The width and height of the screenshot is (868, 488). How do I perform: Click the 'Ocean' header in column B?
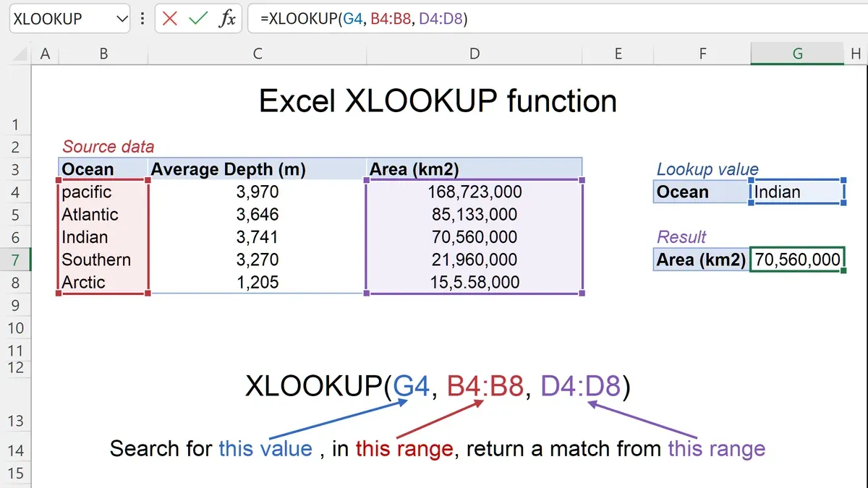103,169
